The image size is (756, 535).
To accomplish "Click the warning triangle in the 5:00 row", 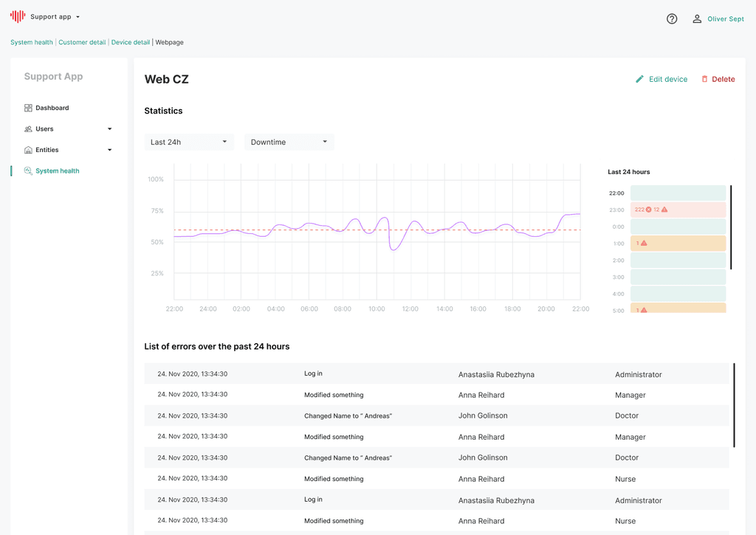I will click(644, 310).
